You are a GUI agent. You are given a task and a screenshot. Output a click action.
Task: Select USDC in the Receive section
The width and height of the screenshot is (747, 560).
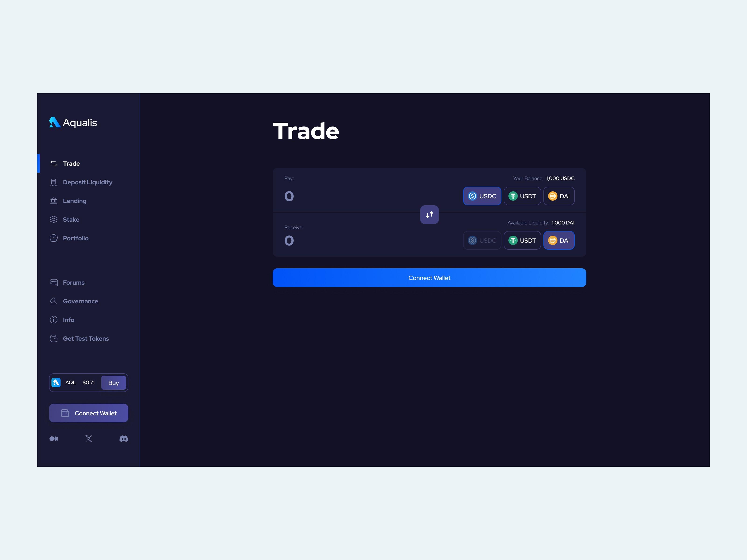click(482, 240)
